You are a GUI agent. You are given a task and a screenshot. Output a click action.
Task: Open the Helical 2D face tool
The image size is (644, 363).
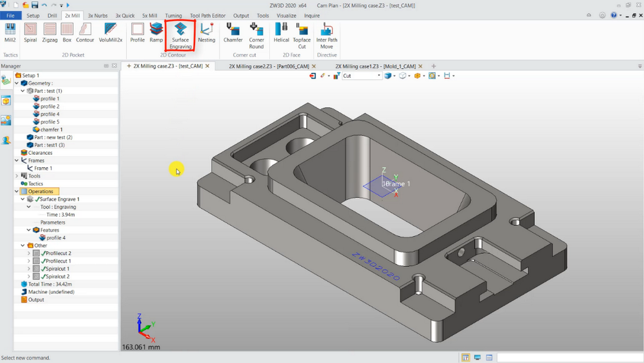point(281,33)
